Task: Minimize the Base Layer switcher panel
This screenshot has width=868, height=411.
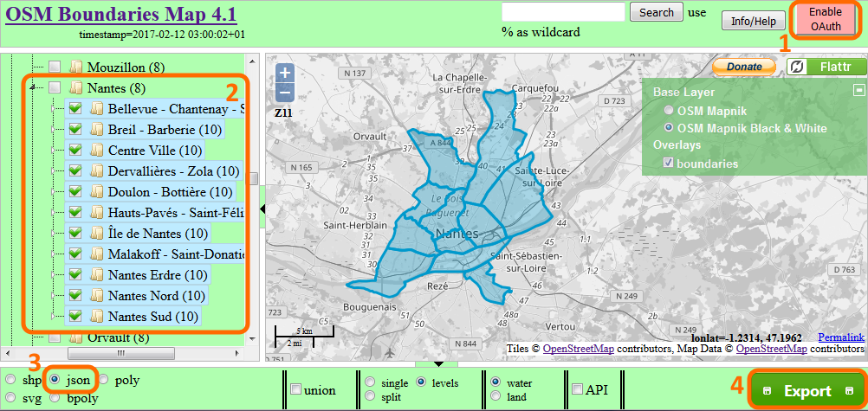Action: tap(858, 90)
